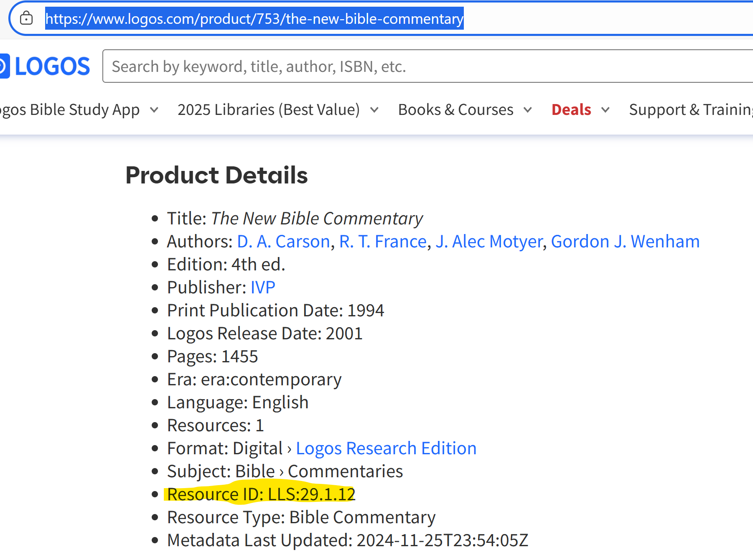The width and height of the screenshot is (753, 560).
Task: Open the Logos Research Edition link
Action: [386, 448]
